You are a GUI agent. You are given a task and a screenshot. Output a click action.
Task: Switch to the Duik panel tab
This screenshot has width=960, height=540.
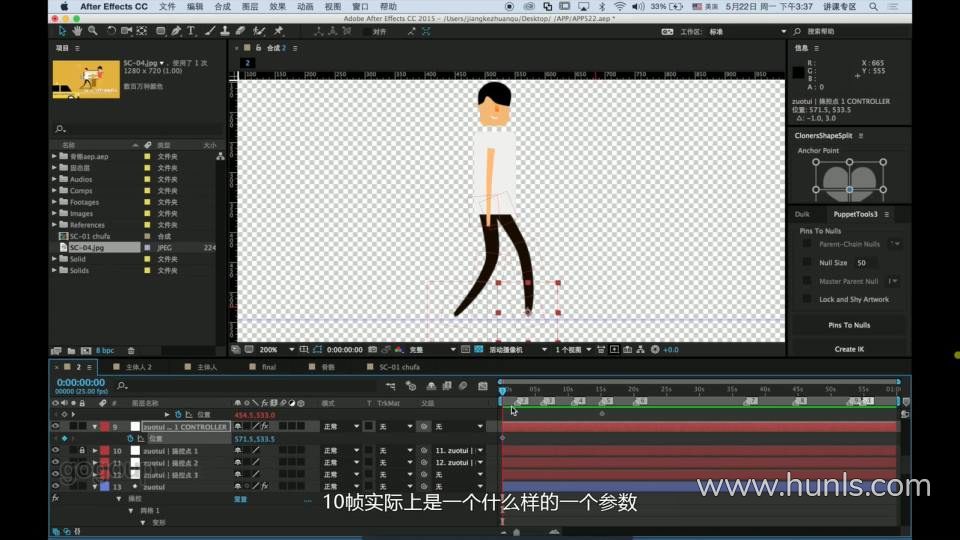(x=802, y=214)
